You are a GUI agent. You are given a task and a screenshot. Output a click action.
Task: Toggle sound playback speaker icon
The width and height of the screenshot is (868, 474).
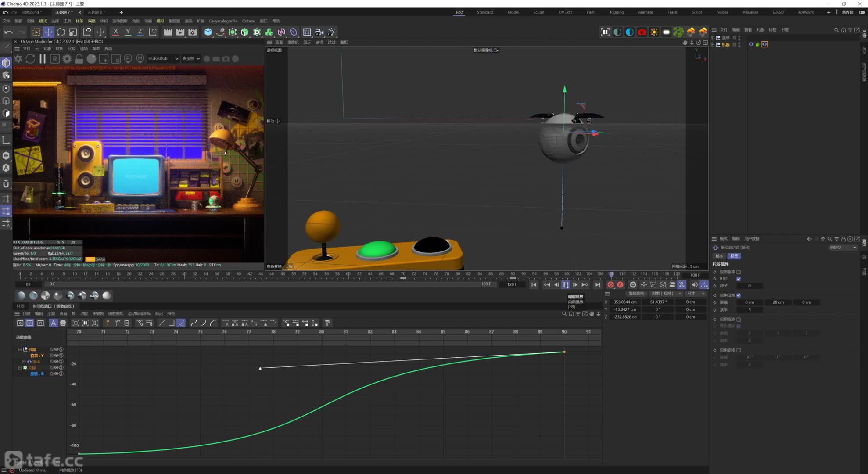tap(694, 285)
